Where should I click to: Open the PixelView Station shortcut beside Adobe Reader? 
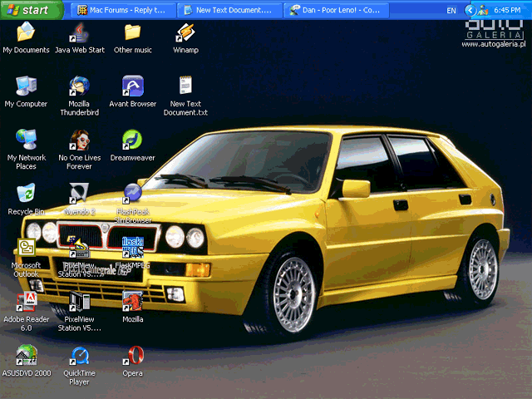click(79, 301)
